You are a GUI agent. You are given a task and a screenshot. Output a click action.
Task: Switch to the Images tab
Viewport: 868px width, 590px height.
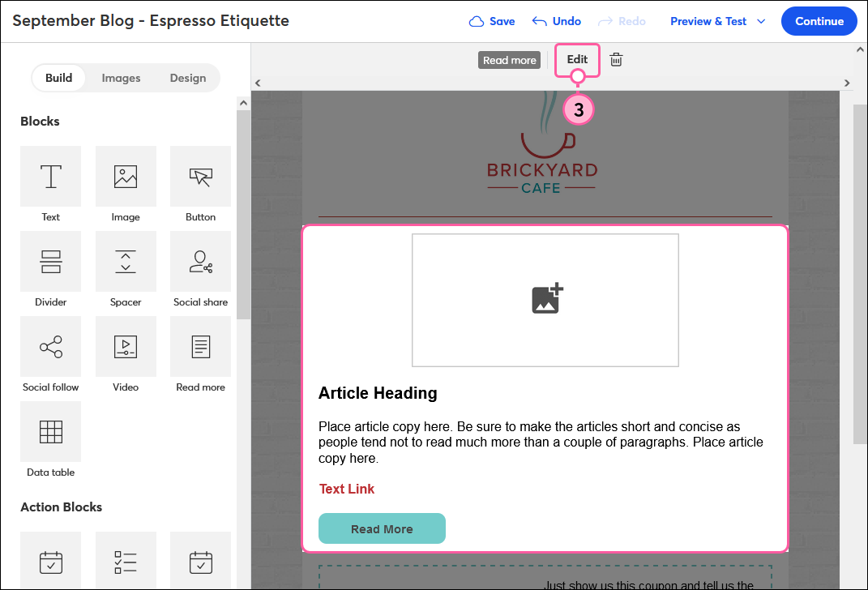[121, 78]
